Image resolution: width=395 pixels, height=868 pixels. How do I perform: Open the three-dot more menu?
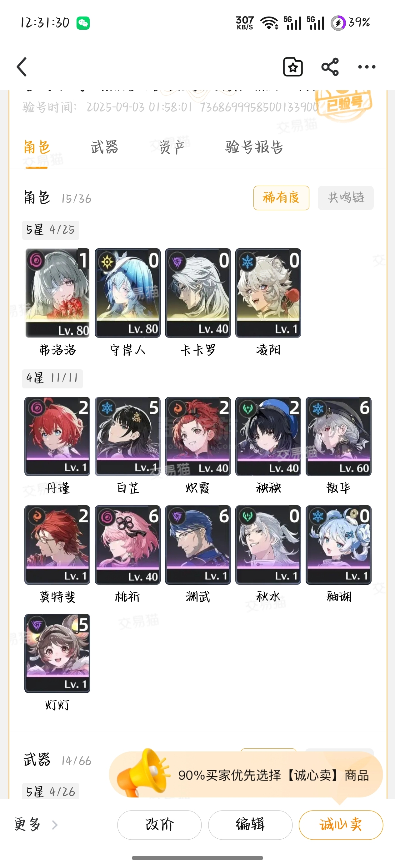pos(367,67)
